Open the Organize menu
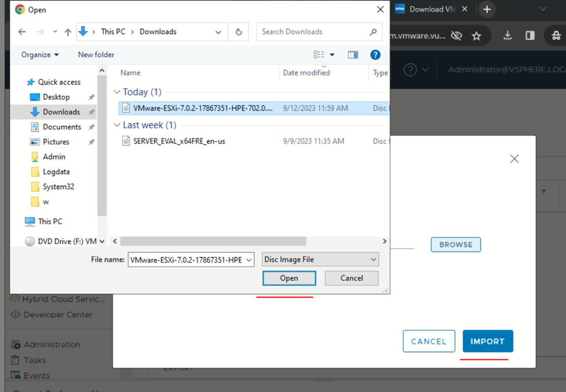 click(39, 55)
